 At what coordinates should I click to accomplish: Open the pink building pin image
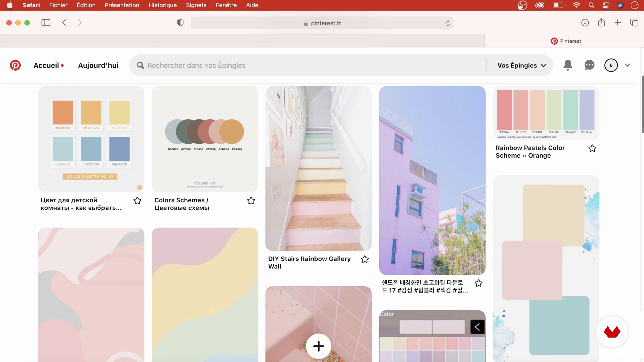[x=432, y=180]
